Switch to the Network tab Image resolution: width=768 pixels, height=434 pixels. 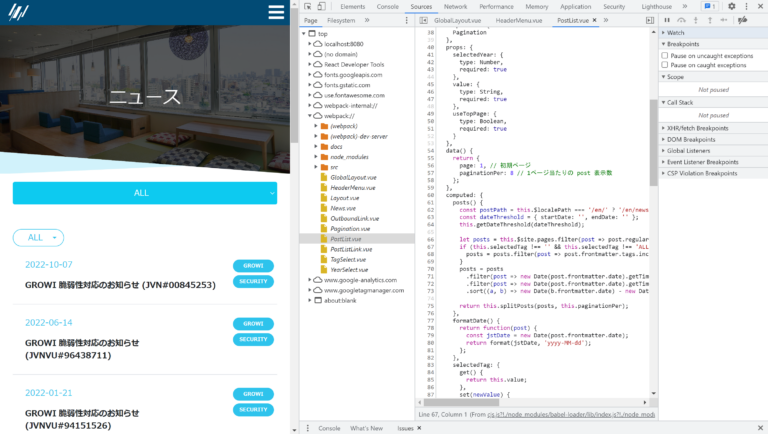(x=455, y=6)
